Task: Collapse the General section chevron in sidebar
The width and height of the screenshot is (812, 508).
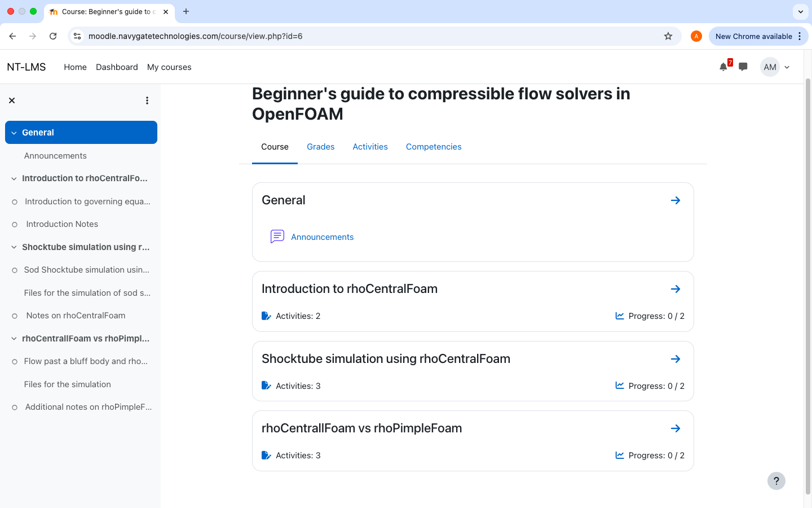Action: [x=14, y=132]
